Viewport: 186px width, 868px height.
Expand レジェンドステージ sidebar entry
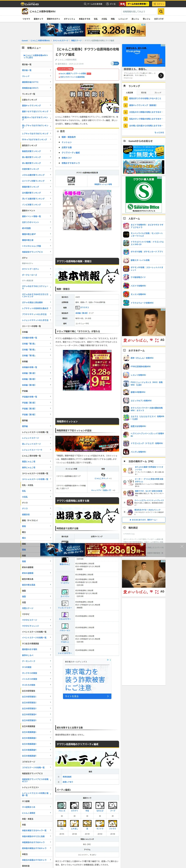coord(37,438)
